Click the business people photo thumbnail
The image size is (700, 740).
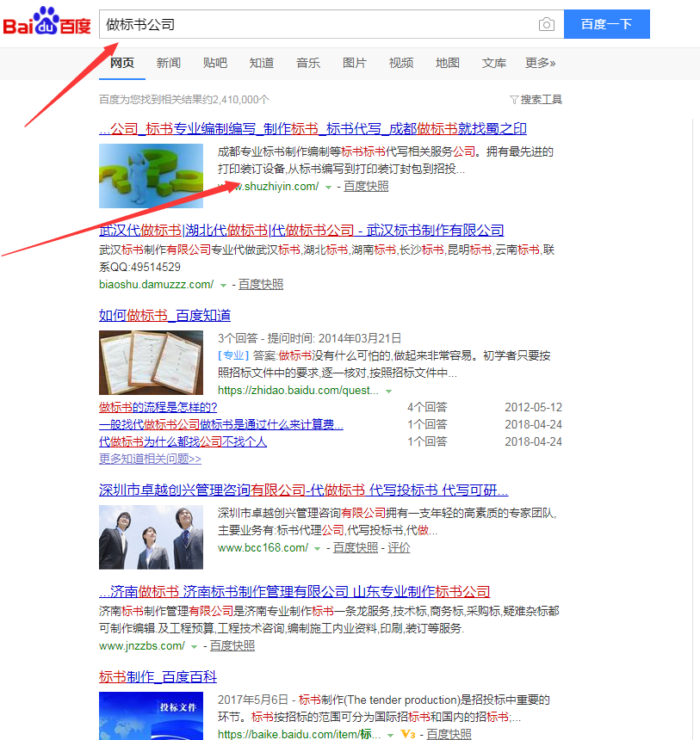[x=152, y=537]
